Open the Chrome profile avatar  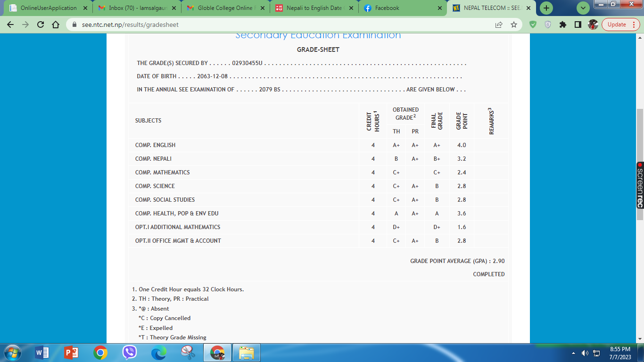(x=593, y=25)
